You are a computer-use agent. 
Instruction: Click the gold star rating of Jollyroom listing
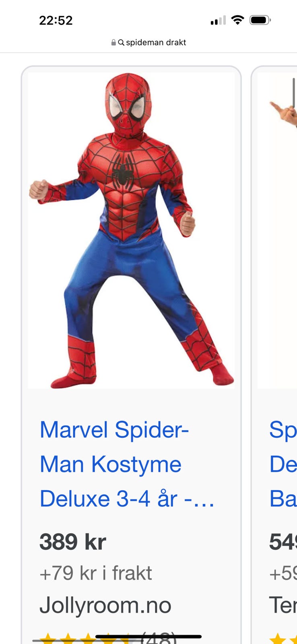[87, 638]
